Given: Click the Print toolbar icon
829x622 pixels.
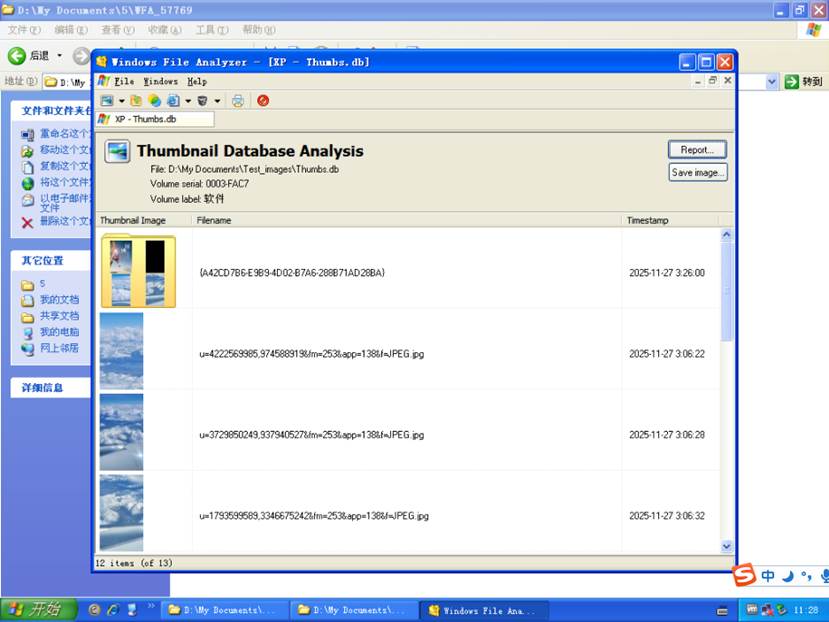Looking at the screenshot, I should click(238, 100).
